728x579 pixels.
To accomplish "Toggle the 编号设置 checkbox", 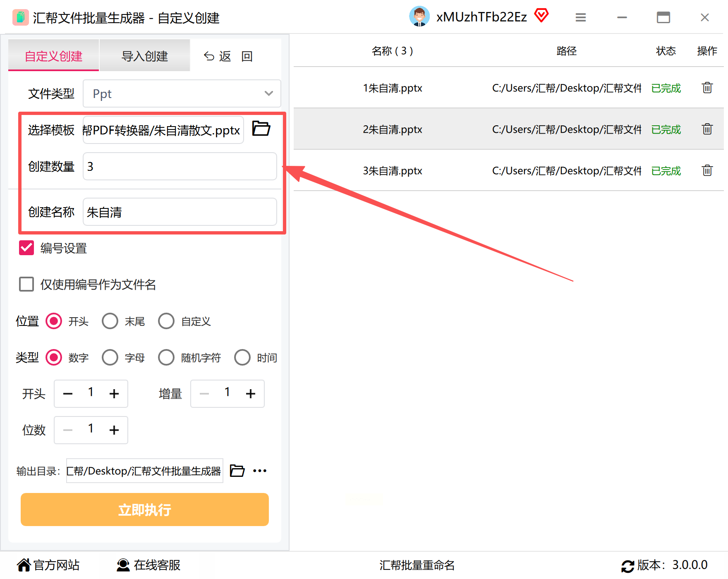I will [26, 248].
